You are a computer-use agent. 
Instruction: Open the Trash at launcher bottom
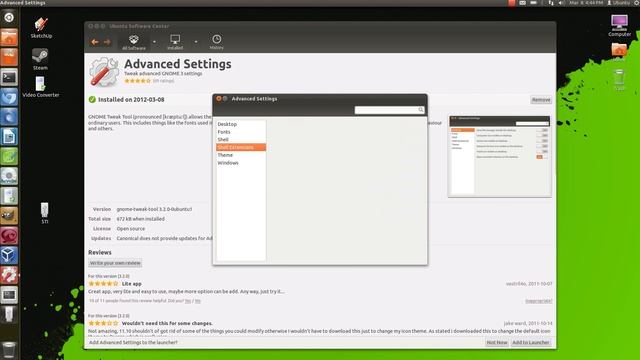pos(9,350)
